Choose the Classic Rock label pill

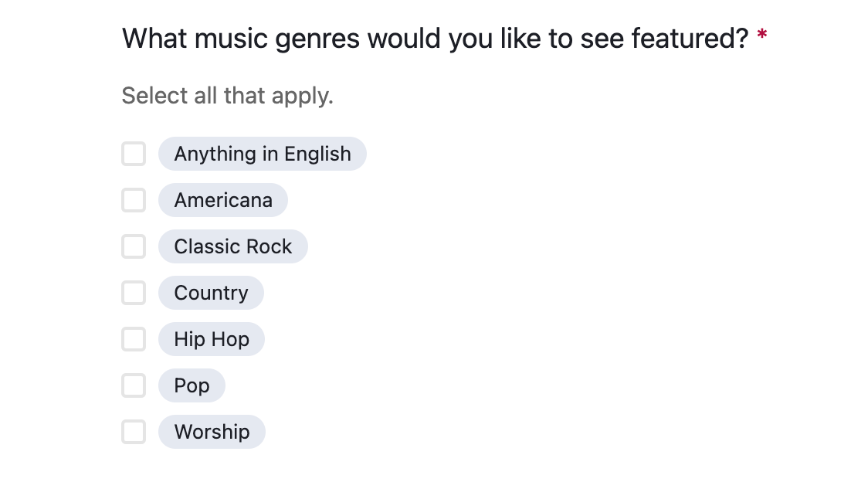[x=232, y=246]
